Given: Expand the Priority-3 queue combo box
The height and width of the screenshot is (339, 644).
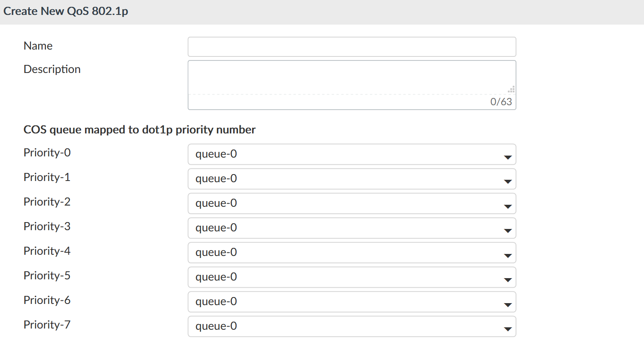Looking at the screenshot, I should point(351,228).
